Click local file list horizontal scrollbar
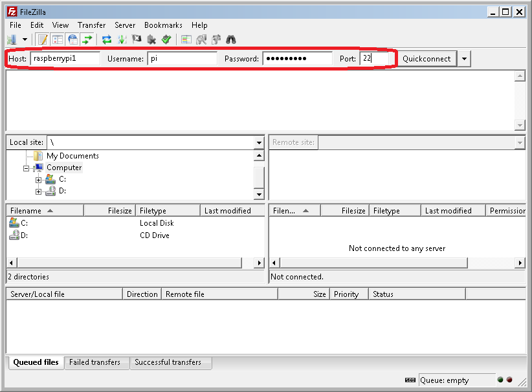This screenshot has width=532, height=392. (x=129, y=263)
